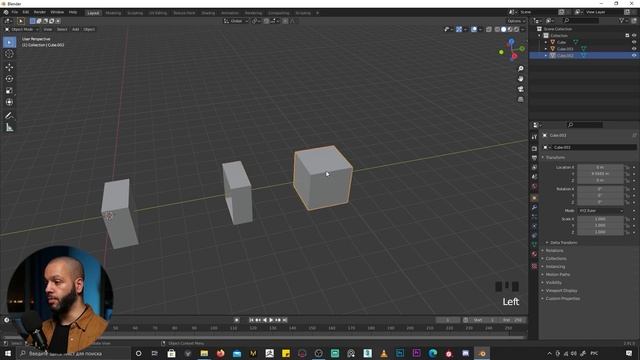Open the World properties tab
The height and width of the screenshot is (360, 640).
click(534, 187)
